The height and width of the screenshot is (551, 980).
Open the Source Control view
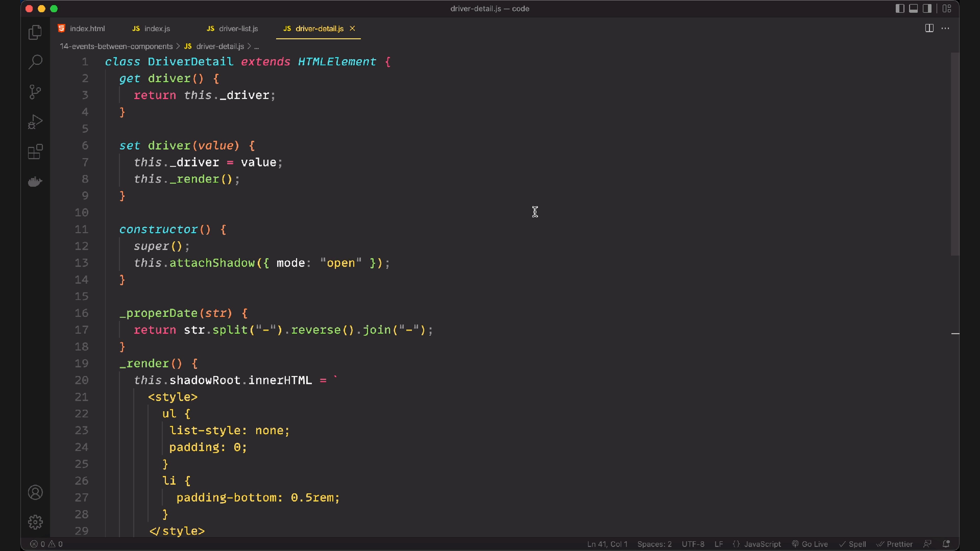point(35,92)
